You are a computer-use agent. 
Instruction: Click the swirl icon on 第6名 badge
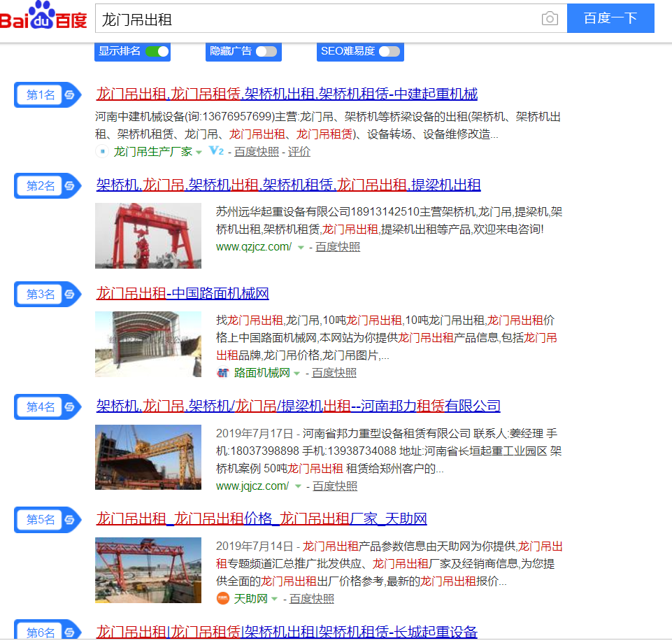click(69, 633)
